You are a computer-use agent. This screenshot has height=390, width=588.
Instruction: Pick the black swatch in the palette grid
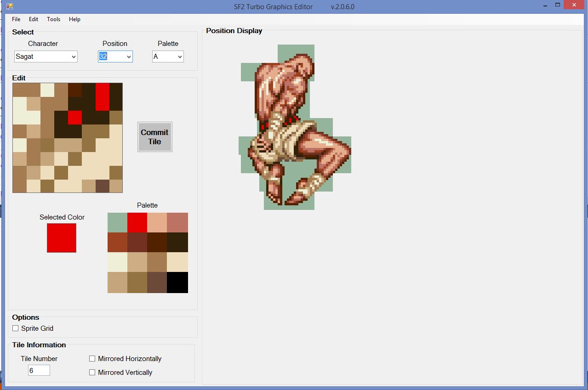tap(177, 283)
